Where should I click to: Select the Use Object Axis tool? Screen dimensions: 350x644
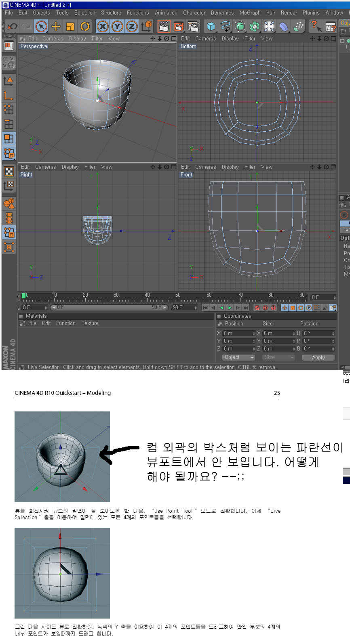[9, 95]
